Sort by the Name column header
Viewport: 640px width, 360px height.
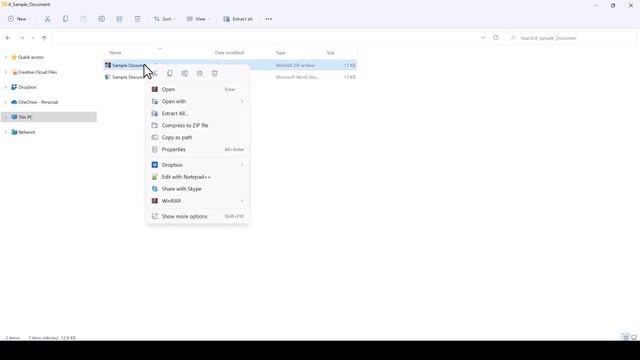point(116,53)
